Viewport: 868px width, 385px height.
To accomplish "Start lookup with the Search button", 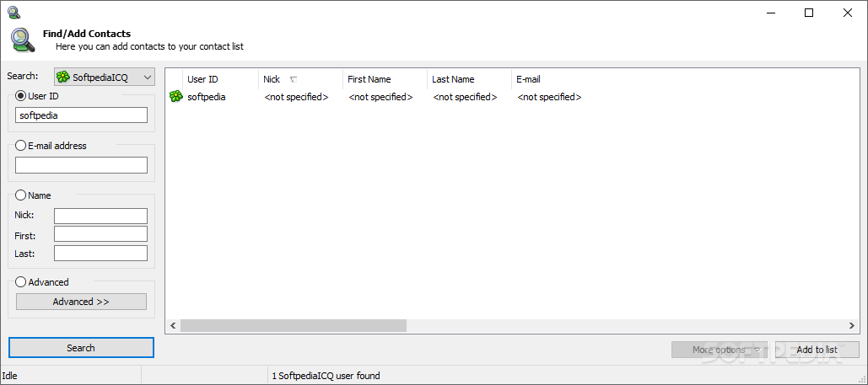I will tap(81, 348).
